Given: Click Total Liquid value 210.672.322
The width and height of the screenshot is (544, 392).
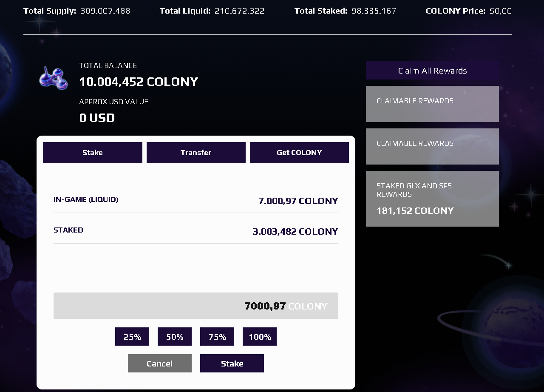Looking at the screenshot, I should pyautogui.click(x=239, y=11).
